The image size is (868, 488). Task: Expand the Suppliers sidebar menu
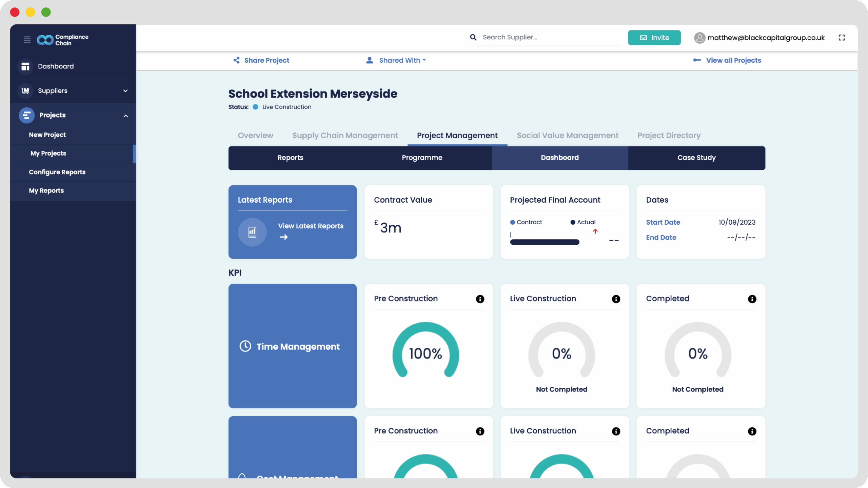click(x=125, y=91)
